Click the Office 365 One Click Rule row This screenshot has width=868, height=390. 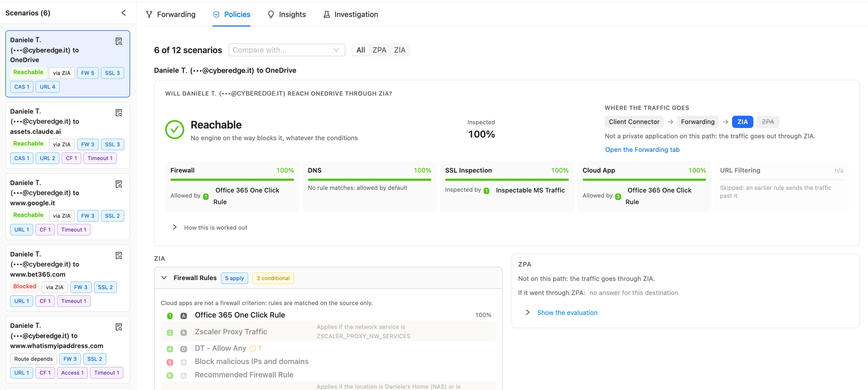328,315
